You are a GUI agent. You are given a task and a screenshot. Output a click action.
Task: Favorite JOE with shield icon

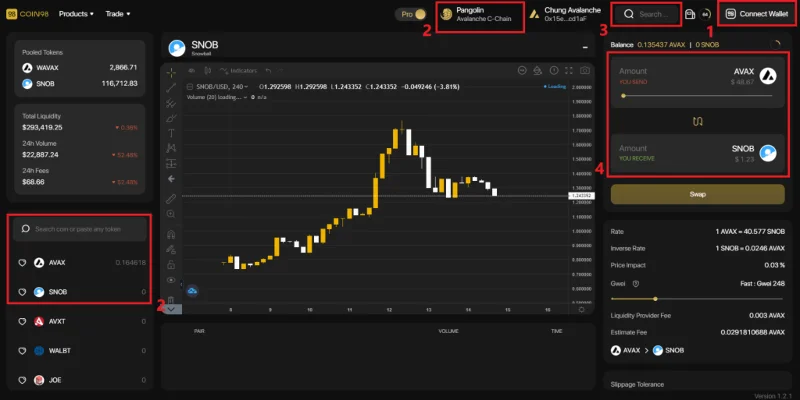[22, 381]
